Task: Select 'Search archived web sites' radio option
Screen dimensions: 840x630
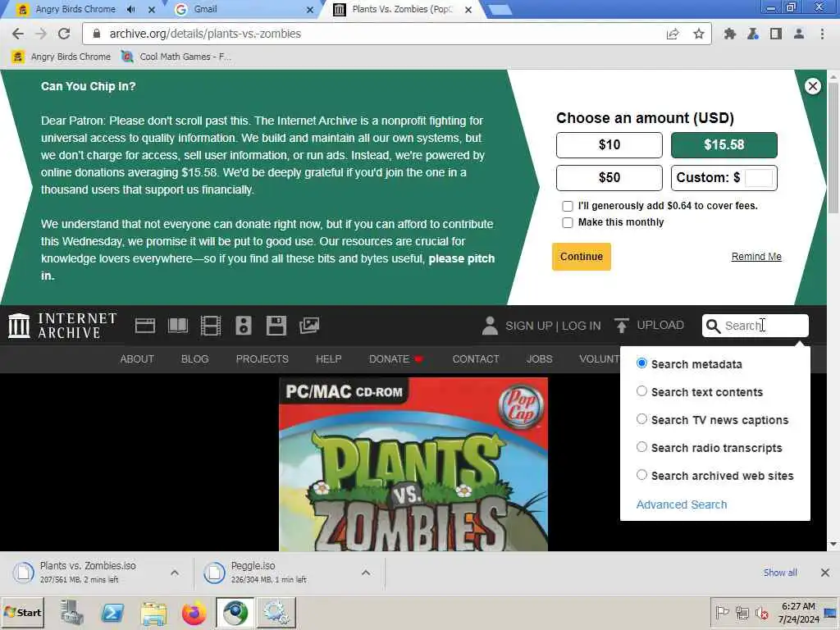Action: pos(641,475)
